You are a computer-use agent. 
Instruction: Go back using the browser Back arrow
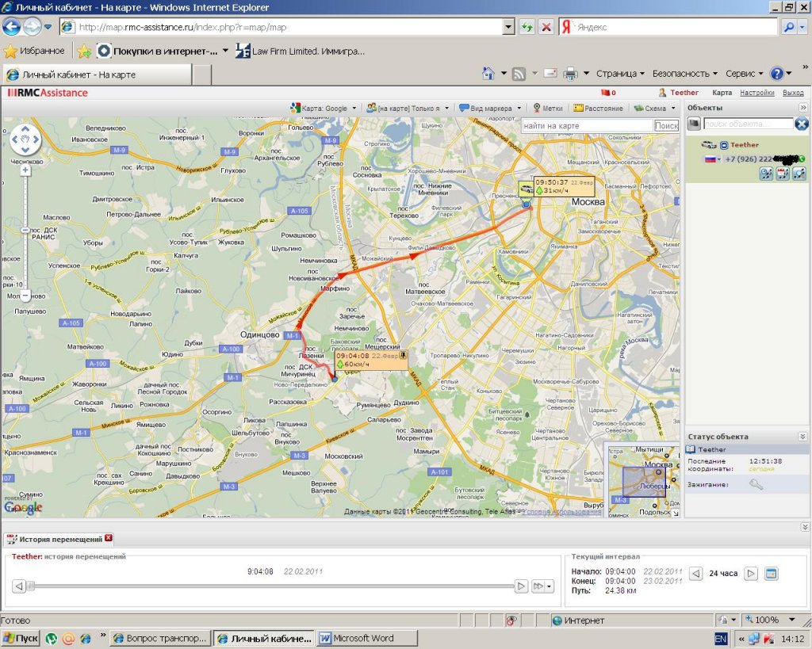tap(11, 26)
